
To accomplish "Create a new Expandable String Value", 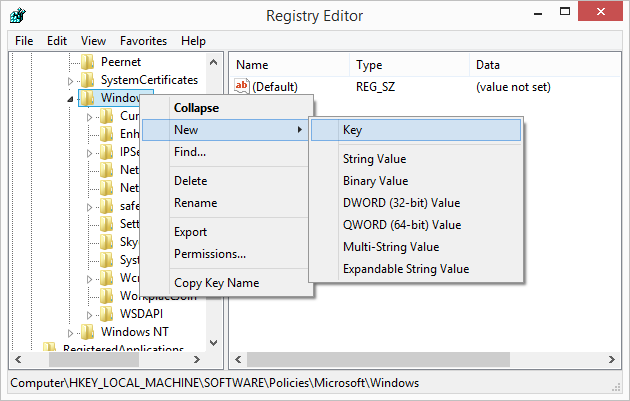I will [x=416, y=269].
